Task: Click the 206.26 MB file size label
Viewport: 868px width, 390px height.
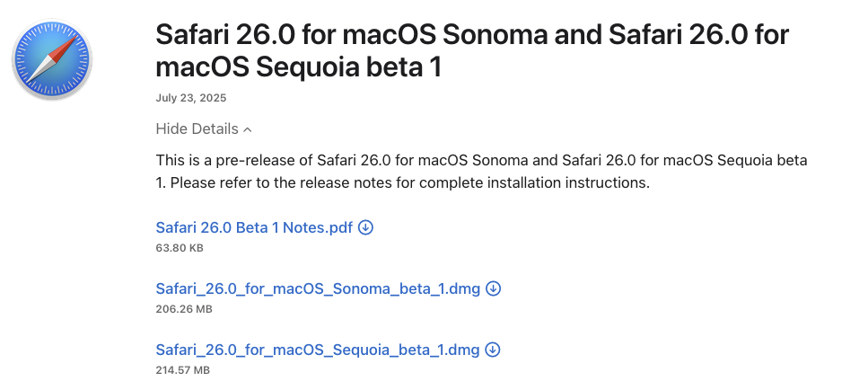Action: (183, 308)
